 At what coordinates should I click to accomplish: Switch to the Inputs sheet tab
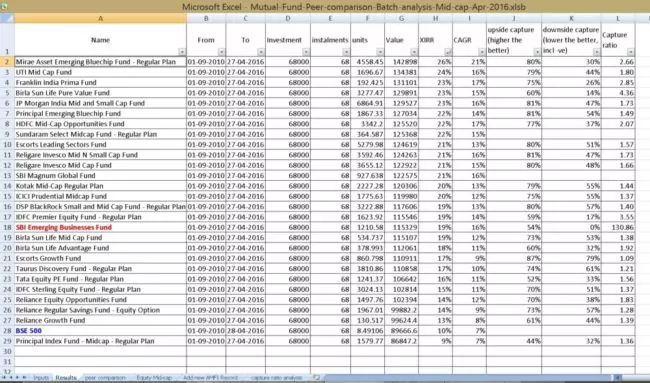click(41, 378)
